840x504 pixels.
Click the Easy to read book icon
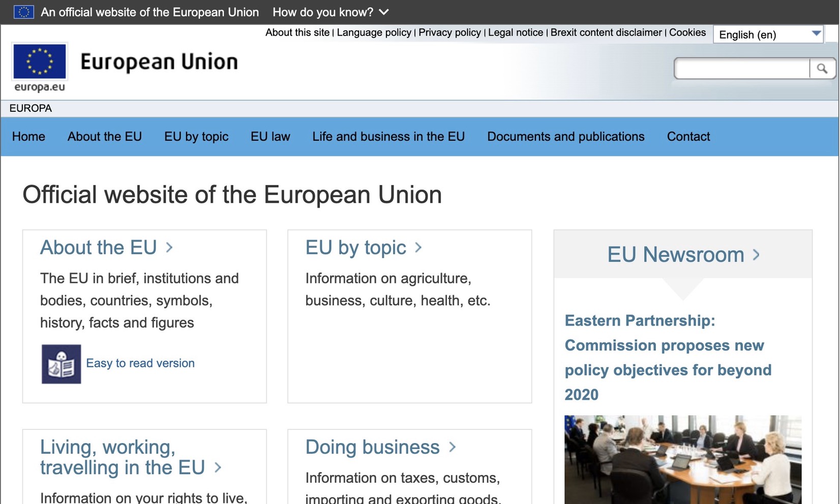(61, 364)
